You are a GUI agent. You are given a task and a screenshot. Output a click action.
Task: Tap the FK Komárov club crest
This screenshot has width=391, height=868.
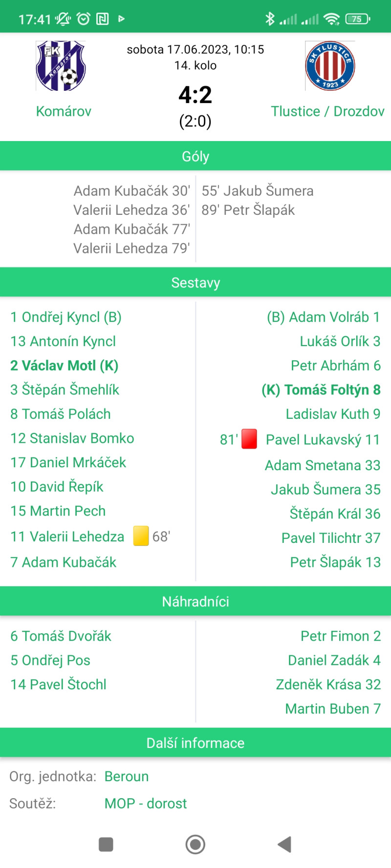coord(61,66)
